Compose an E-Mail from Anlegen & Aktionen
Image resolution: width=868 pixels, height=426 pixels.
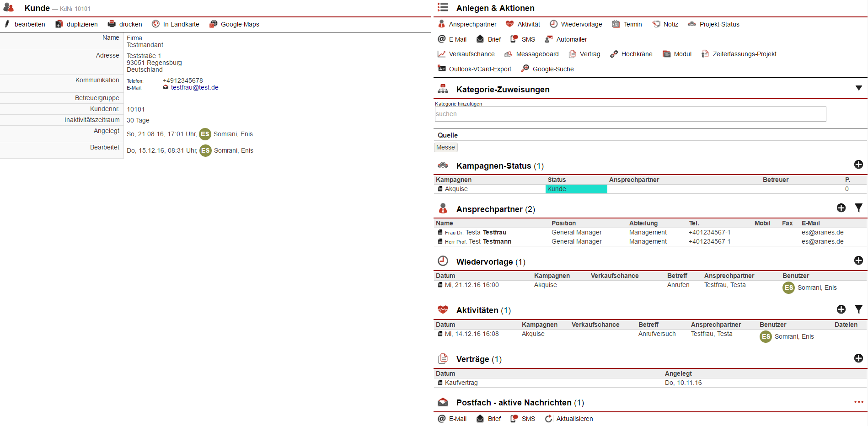click(x=452, y=39)
